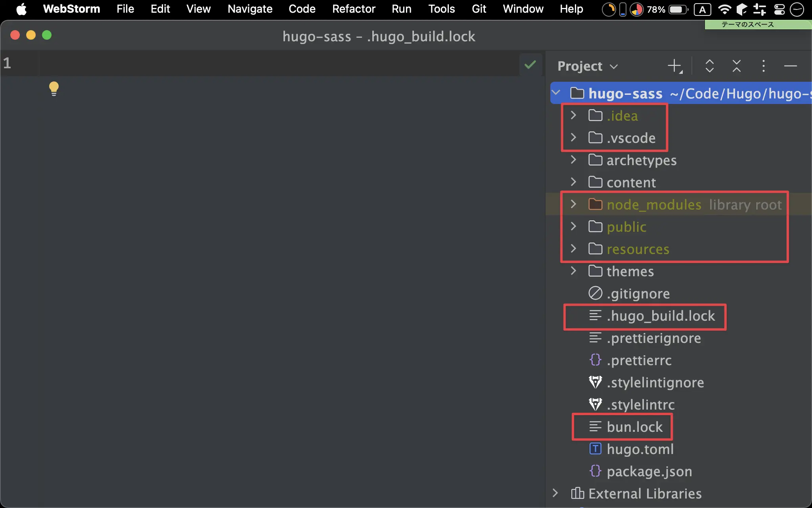Click into editor line 1
This screenshot has height=508, width=812.
point(238,63)
